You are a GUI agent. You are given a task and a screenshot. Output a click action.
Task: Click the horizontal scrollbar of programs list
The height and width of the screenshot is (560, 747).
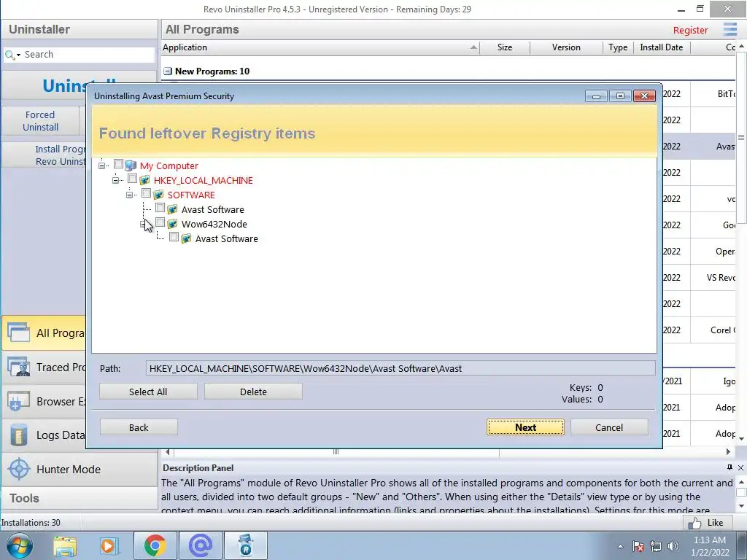pyautogui.click(x=336, y=451)
